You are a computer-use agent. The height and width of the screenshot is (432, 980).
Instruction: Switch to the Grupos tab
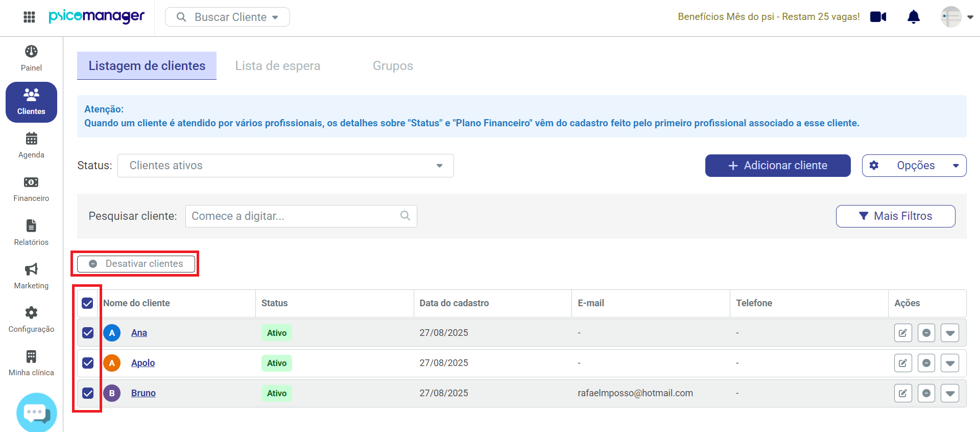click(x=393, y=65)
